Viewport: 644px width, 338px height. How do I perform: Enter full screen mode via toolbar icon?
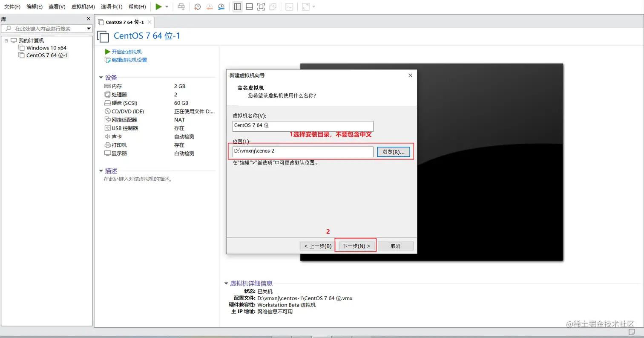click(261, 6)
